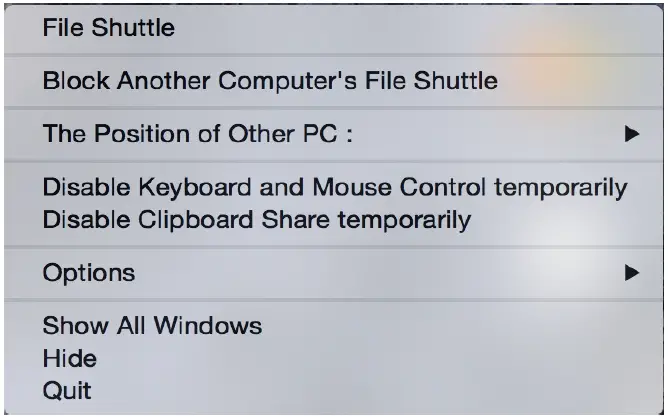
Task: Click the Hide menu item
Action: (x=69, y=357)
